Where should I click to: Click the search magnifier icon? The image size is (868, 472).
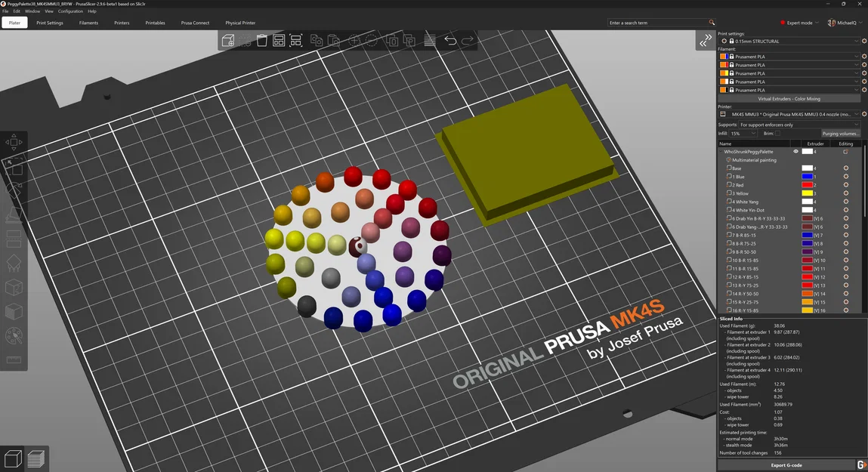click(x=712, y=23)
